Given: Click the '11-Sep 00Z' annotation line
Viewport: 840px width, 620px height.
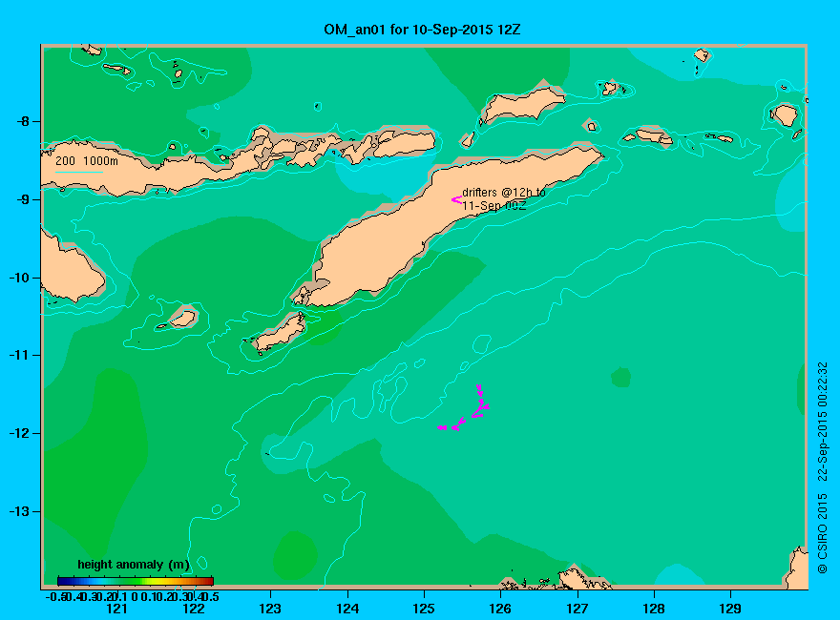Looking at the screenshot, I should (493, 206).
